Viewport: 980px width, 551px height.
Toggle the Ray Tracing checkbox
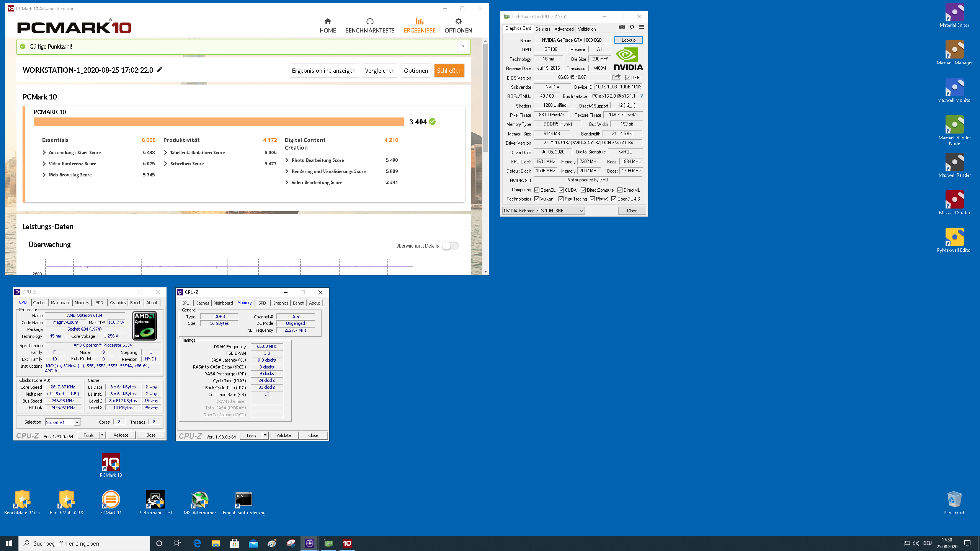tap(561, 199)
